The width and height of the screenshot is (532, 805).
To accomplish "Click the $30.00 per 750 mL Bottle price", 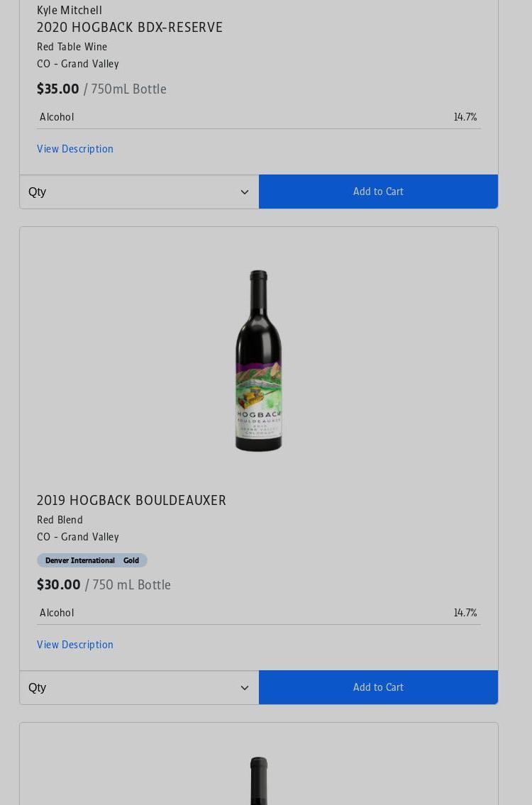I will [x=104, y=584].
